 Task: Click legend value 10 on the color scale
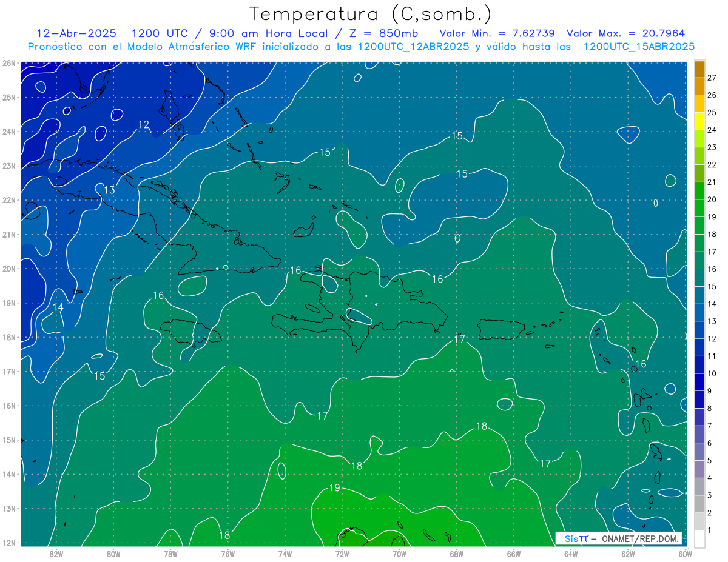pos(712,373)
